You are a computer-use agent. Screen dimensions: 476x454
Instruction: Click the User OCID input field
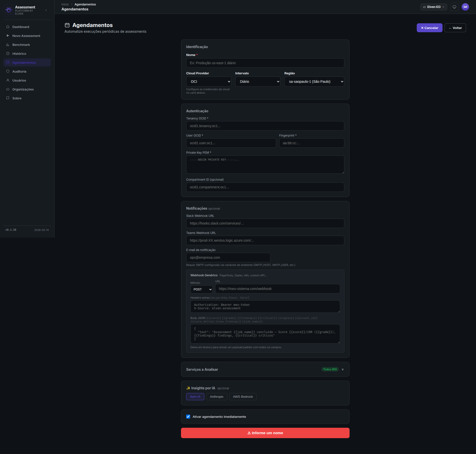(x=231, y=143)
